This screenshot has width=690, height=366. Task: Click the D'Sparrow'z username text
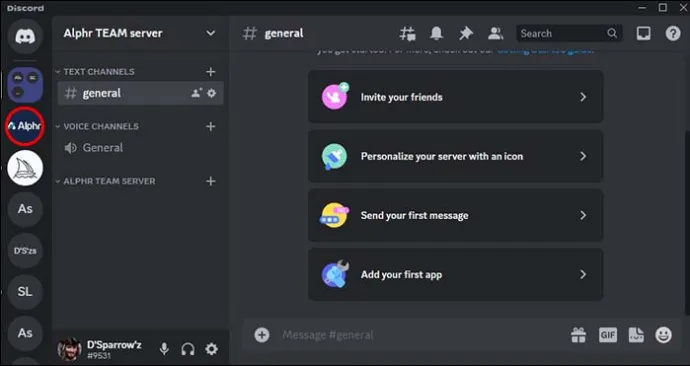click(x=114, y=345)
